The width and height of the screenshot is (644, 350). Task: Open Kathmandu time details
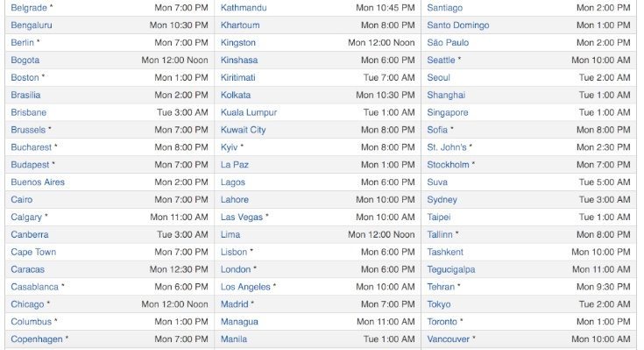click(x=244, y=8)
